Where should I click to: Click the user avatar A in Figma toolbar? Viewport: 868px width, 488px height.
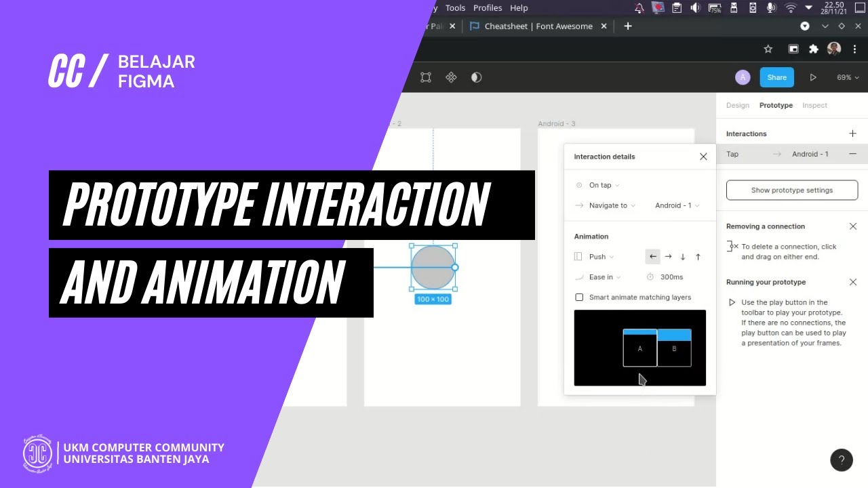(x=743, y=77)
